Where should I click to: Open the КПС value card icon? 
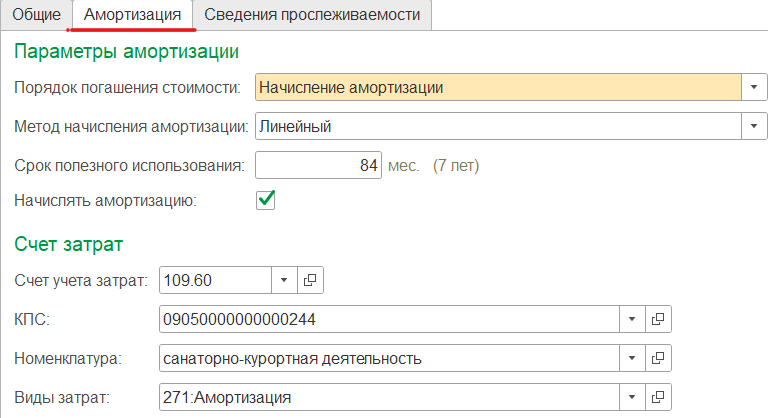tap(658, 319)
